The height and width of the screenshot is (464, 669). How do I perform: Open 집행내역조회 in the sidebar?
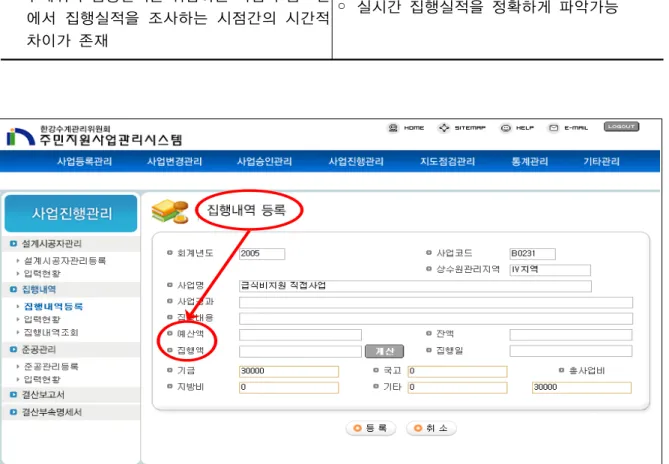51,332
